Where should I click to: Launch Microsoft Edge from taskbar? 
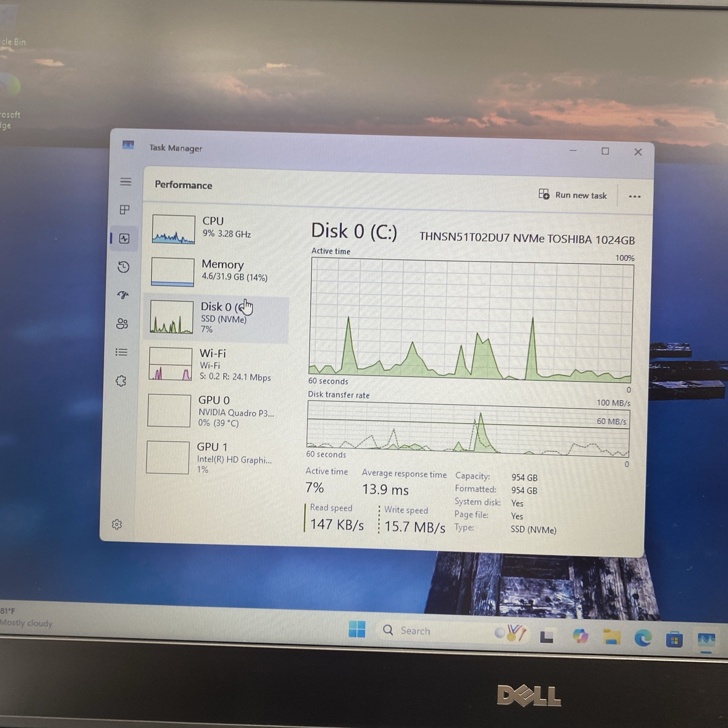pos(643,639)
